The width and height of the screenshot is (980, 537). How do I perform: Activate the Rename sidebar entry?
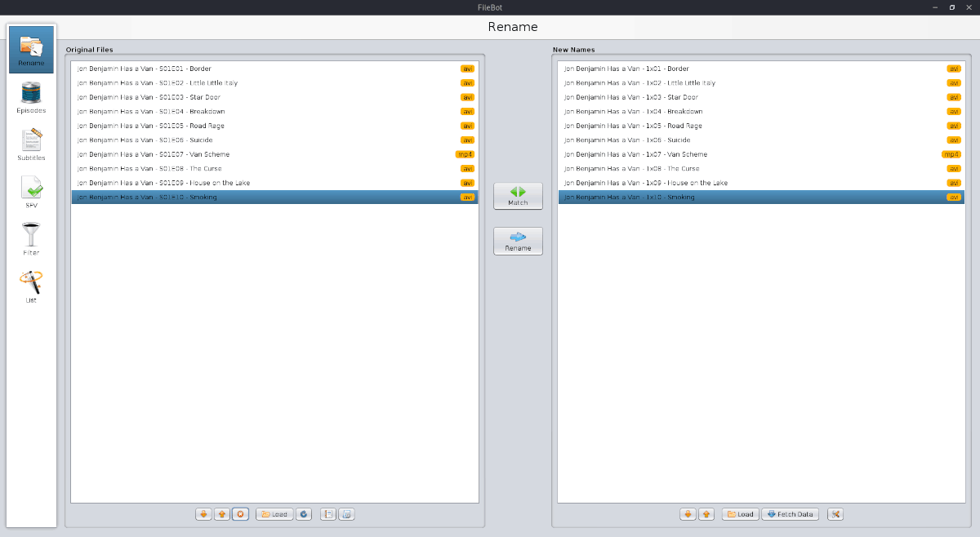(30, 49)
